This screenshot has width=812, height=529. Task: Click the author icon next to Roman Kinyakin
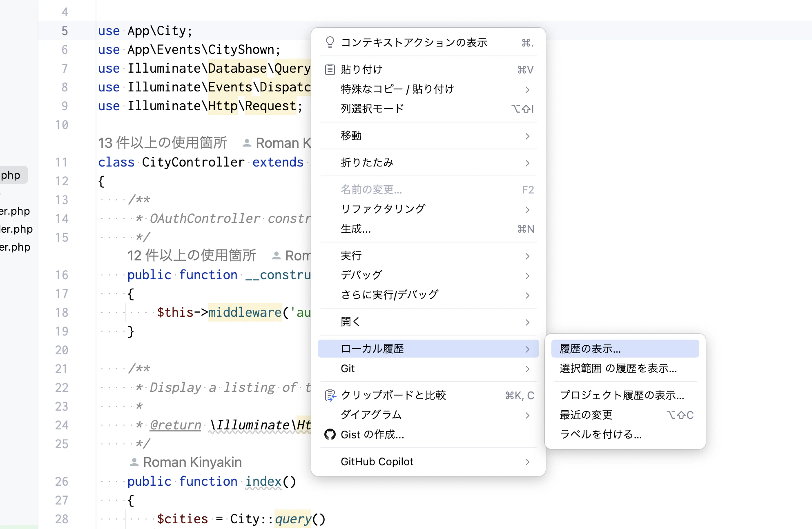click(134, 462)
